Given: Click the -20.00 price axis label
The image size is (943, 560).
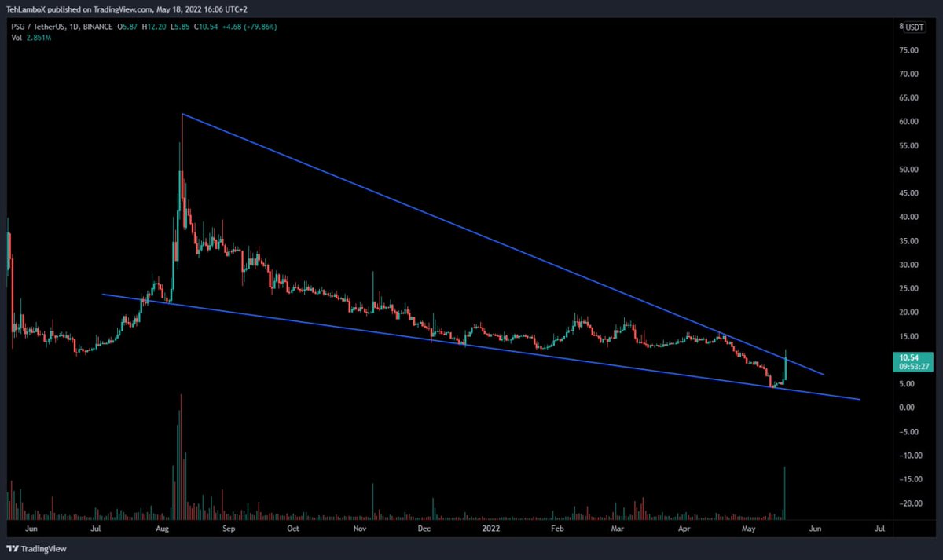Looking at the screenshot, I should click(910, 503).
